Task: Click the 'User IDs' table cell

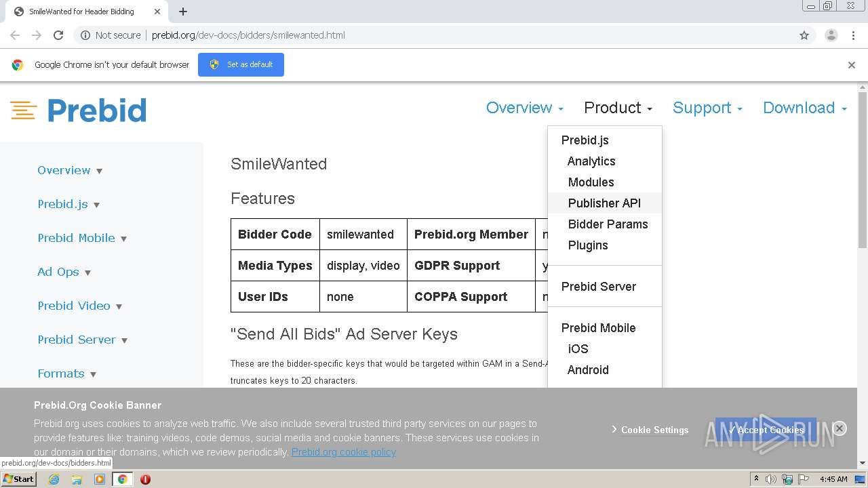Action: tap(275, 297)
